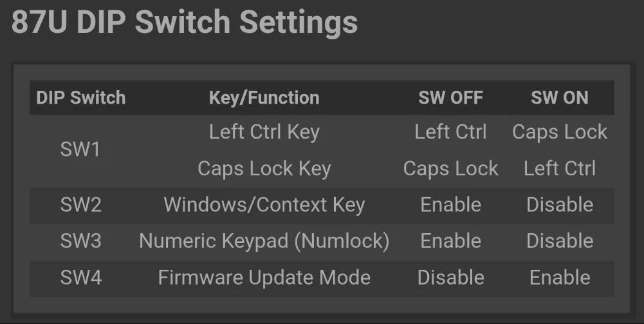Select the SW1 row label
The image size is (644, 324).
click(x=80, y=149)
